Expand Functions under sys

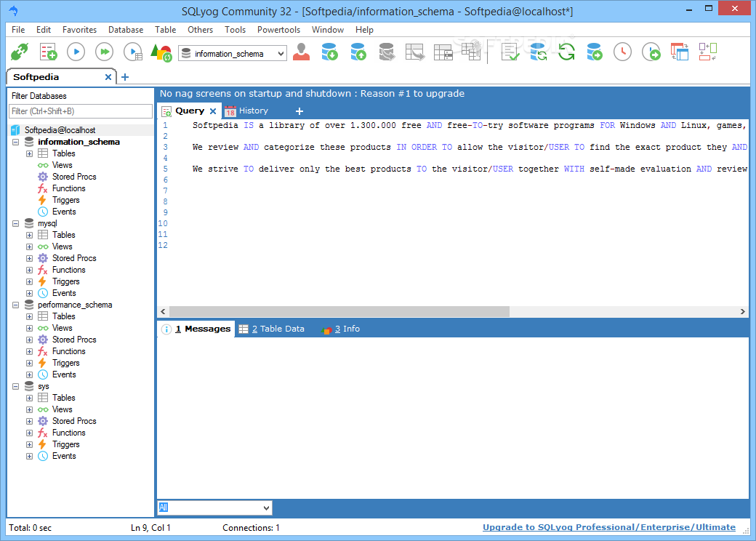[x=29, y=433]
